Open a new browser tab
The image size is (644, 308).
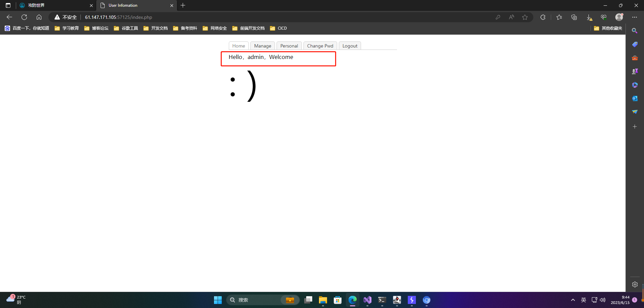[183, 5]
